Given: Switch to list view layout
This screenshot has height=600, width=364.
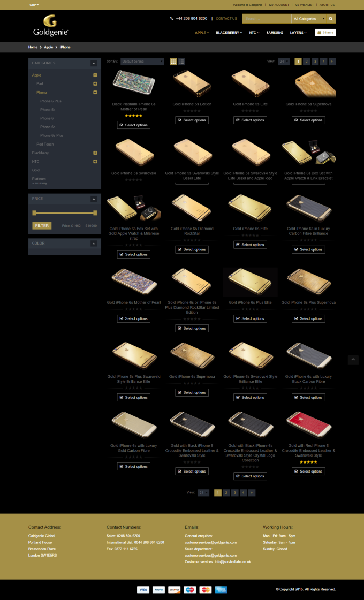Looking at the screenshot, I should pos(181,62).
